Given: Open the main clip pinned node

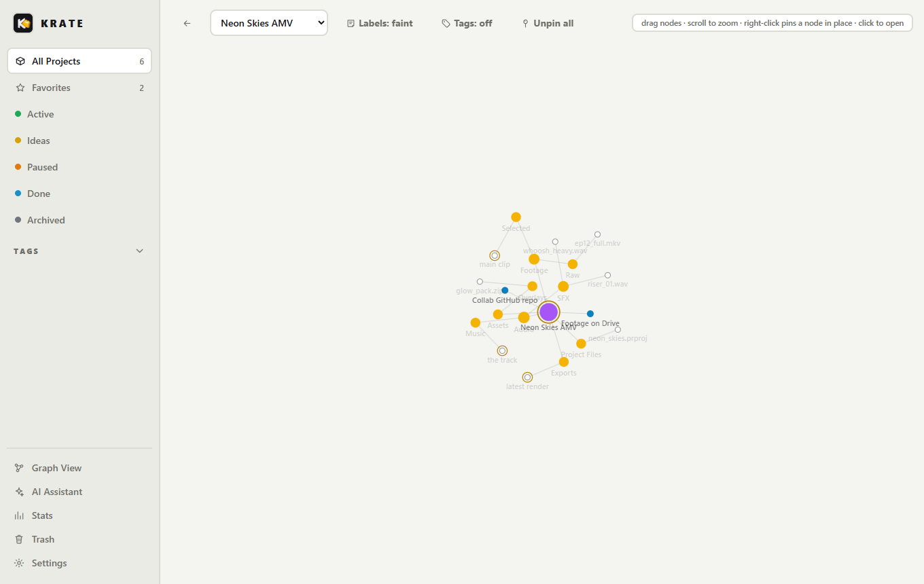Looking at the screenshot, I should [x=495, y=256].
